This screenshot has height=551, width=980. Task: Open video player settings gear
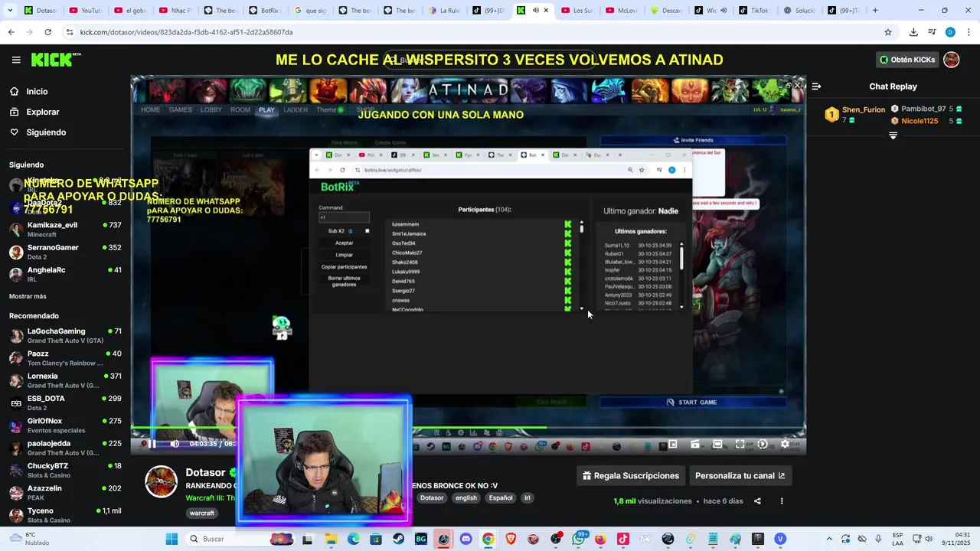click(x=785, y=444)
